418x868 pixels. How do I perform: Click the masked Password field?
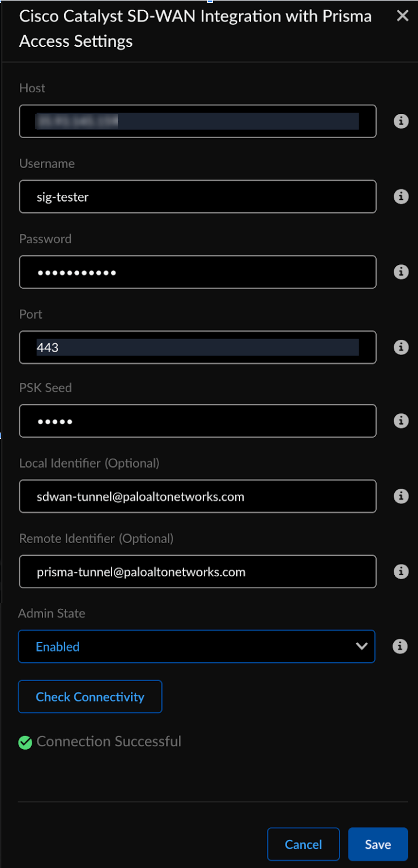point(197,272)
